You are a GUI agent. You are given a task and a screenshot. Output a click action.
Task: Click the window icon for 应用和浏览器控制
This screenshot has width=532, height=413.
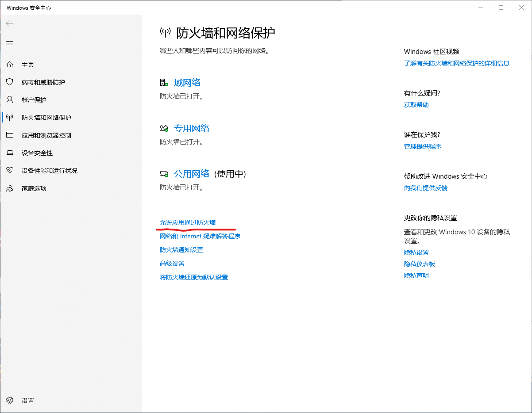coord(10,135)
